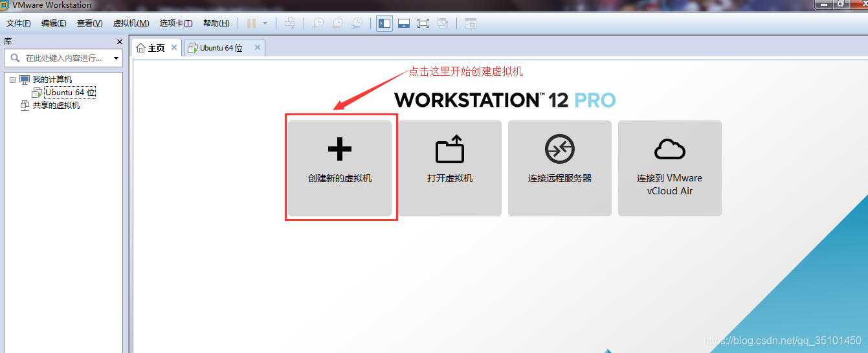Open the 选项卡(T) menu

176,23
